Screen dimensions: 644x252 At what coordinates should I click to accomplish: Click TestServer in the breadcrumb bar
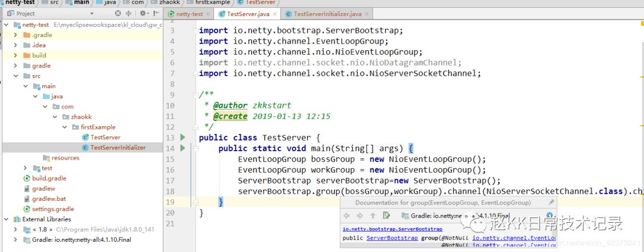tap(261, 2)
